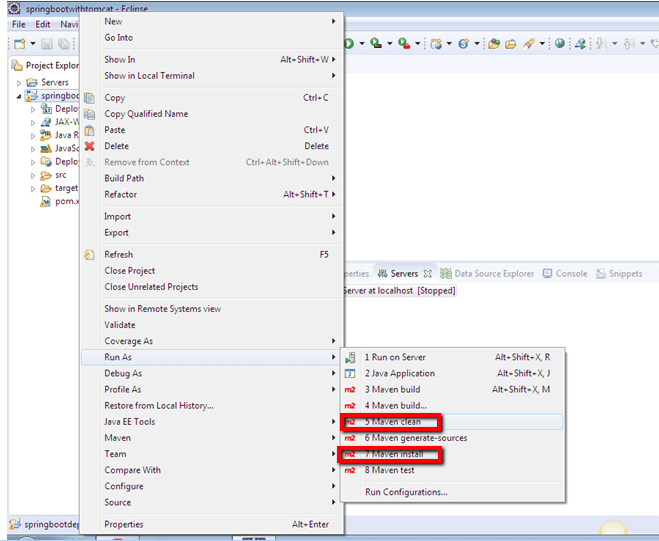659x541 pixels.
Task: Open the Data Source Explorer tab
Action: point(494,273)
